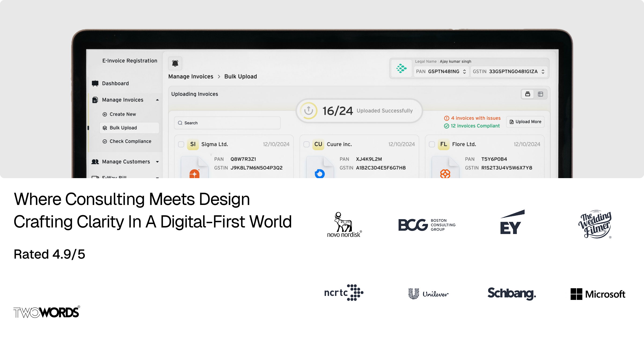
Task: Click the notification bell icon
Action: (175, 64)
